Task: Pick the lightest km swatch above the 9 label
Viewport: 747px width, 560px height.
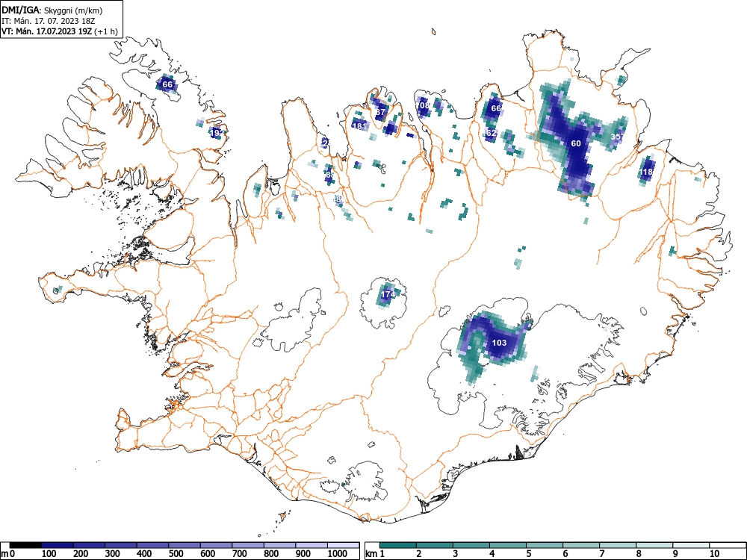Action: coord(691,545)
